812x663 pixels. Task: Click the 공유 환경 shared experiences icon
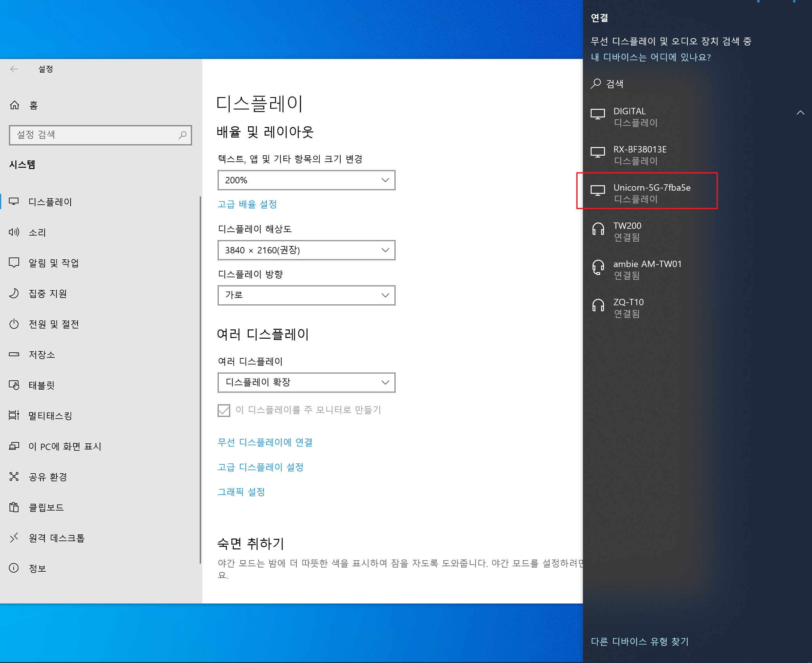tap(14, 476)
